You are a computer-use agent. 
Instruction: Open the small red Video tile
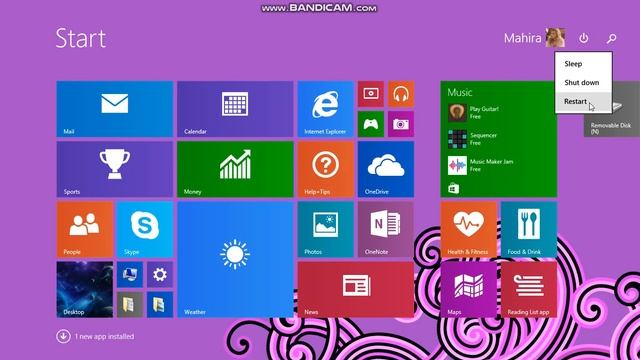click(371, 94)
